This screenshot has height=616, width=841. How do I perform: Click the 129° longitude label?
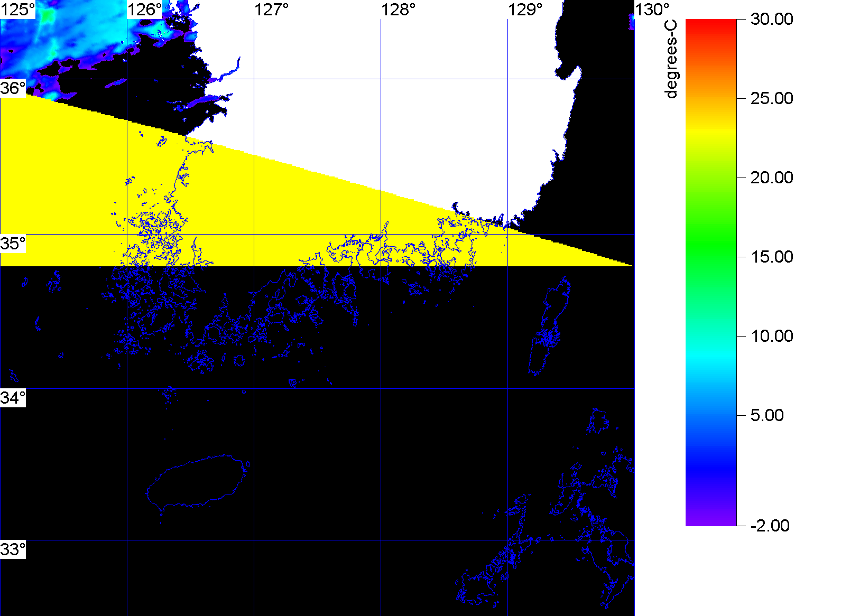click(525, 10)
